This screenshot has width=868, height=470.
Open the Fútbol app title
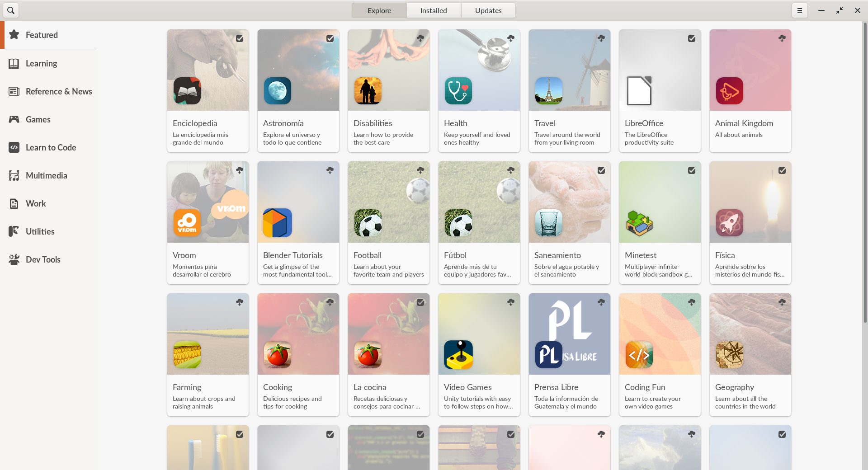coord(455,255)
